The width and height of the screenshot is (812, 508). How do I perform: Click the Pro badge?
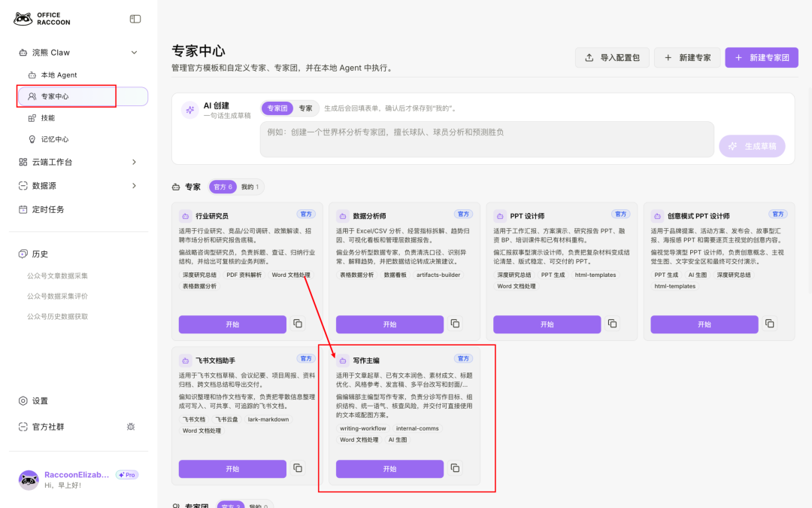click(x=127, y=475)
